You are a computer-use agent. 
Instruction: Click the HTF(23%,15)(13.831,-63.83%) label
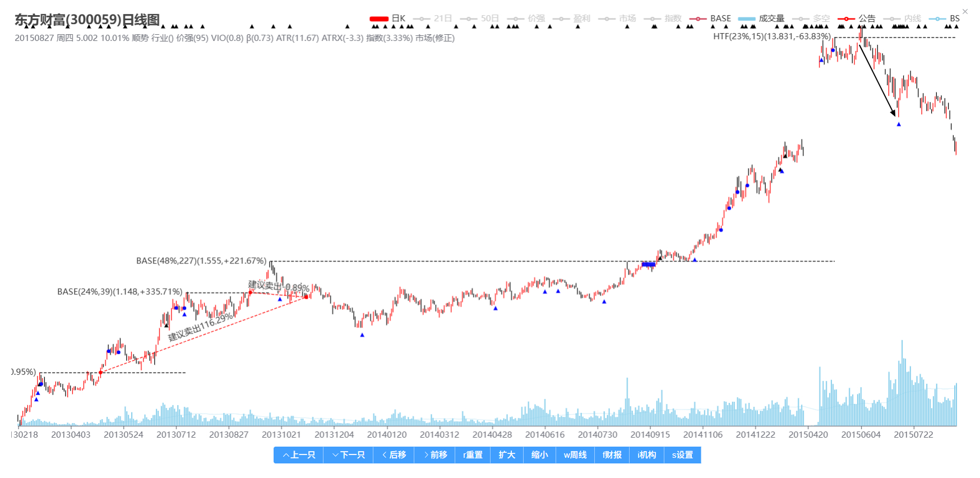[772, 36]
